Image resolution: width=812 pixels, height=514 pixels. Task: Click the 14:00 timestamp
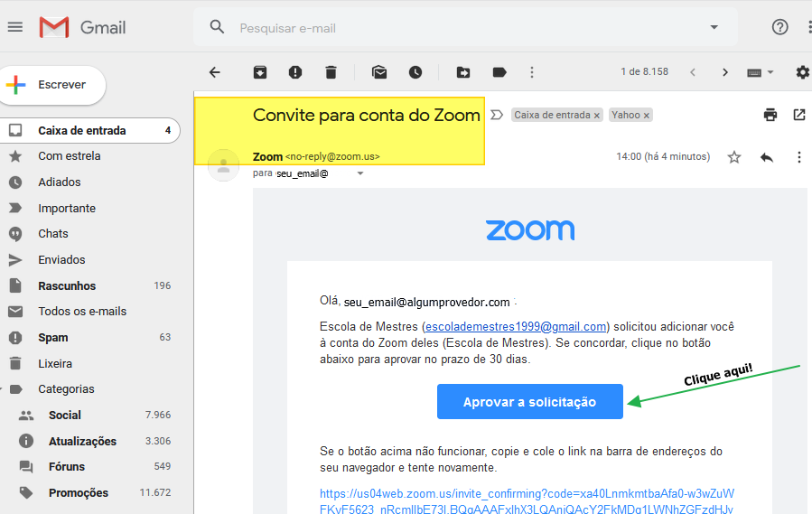[663, 156]
